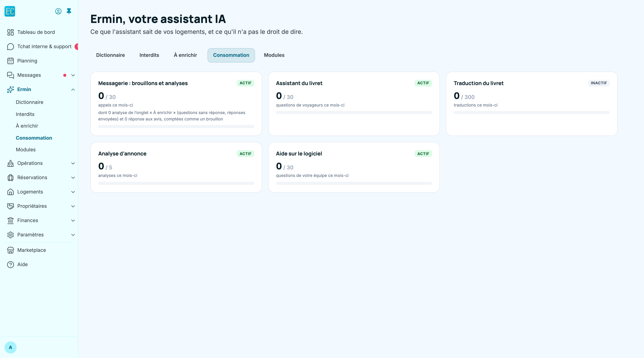This screenshot has height=358, width=644.
Task: Select Consommation in the sidebar submenu
Action: click(34, 138)
